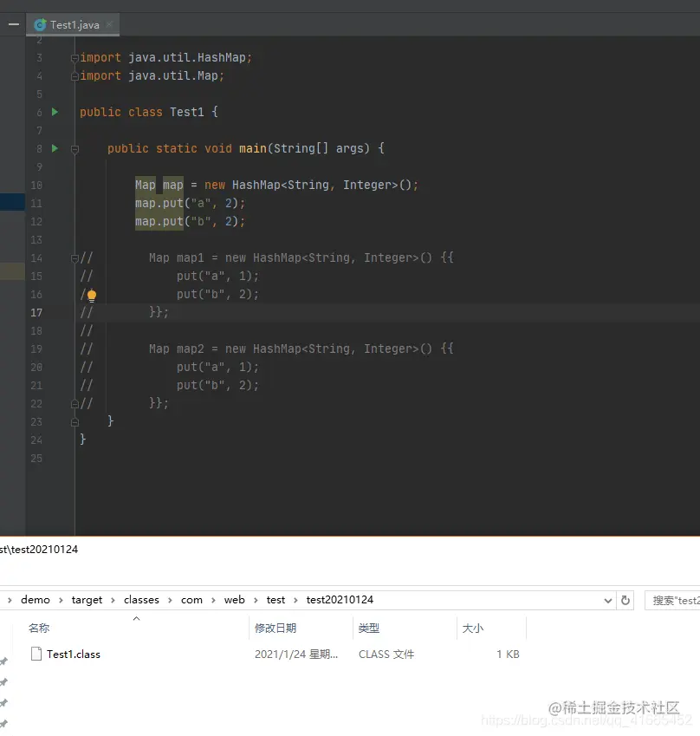Fold the imports block at line 3
This screenshot has height=736, width=700.
75,58
